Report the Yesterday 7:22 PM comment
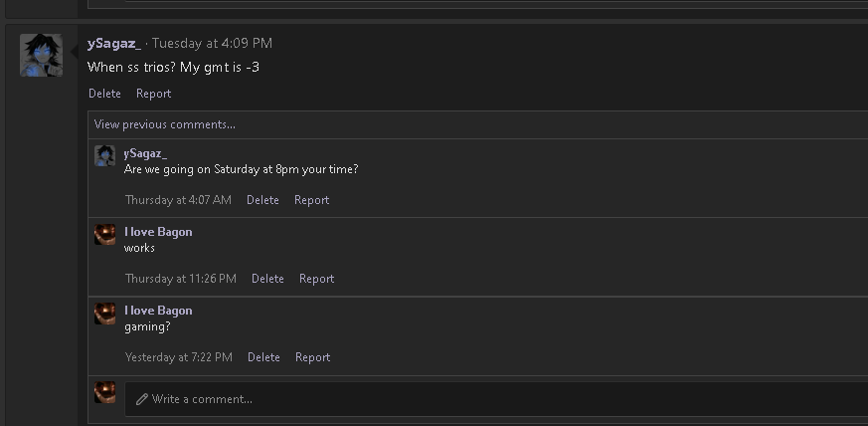This screenshot has width=868, height=426. coord(312,357)
